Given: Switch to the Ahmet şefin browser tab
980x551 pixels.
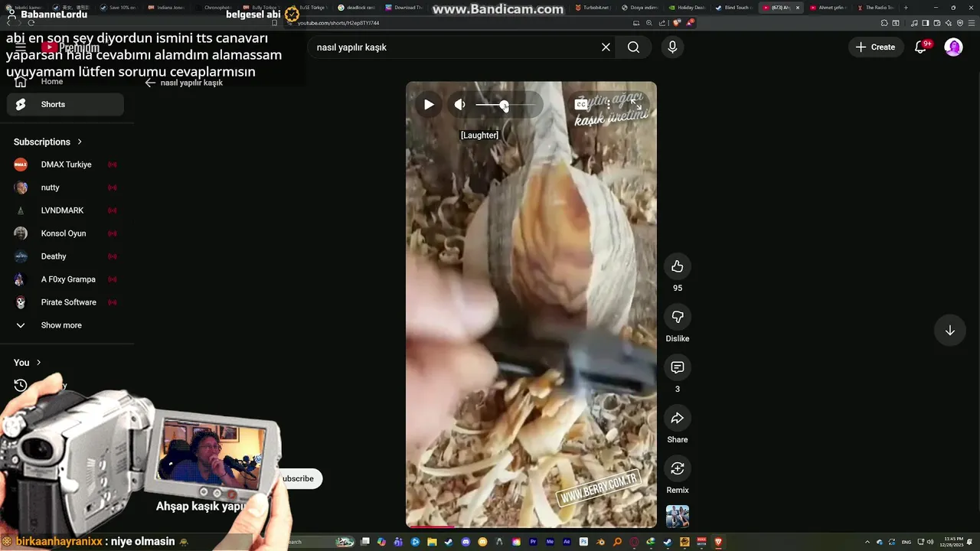Looking at the screenshot, I should pos(830,8).
